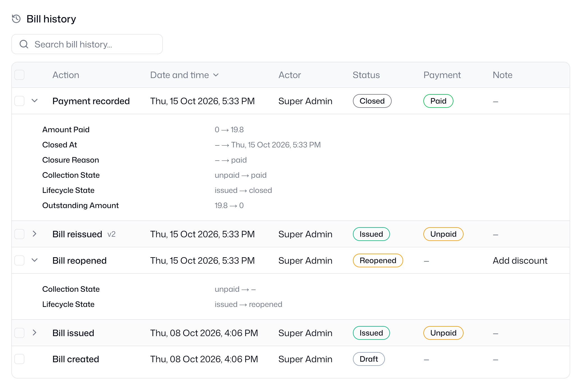The image size is (582, 392).
Task: Select the Bill reissued action text
Action: tap(77, 234)
